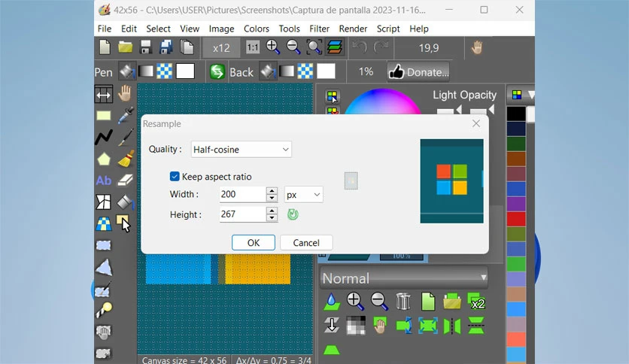Select the polygon shape tool
The image size is (629, 364).
click(104, 159)
